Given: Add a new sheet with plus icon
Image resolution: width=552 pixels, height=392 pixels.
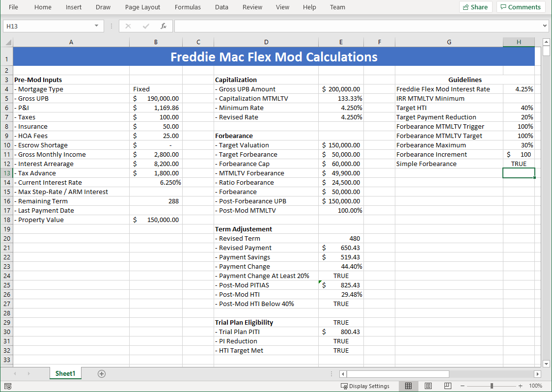Looking at the screenshot, I should (x=101, y=374).
